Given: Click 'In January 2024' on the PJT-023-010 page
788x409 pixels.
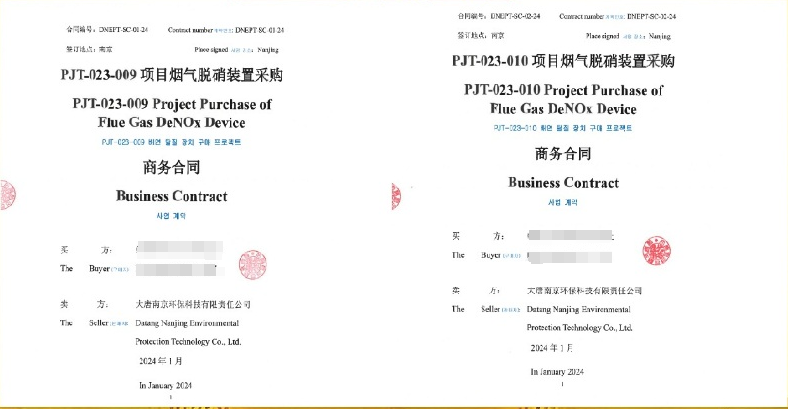Looking at the screenshot, I should [x=557, y=372].
